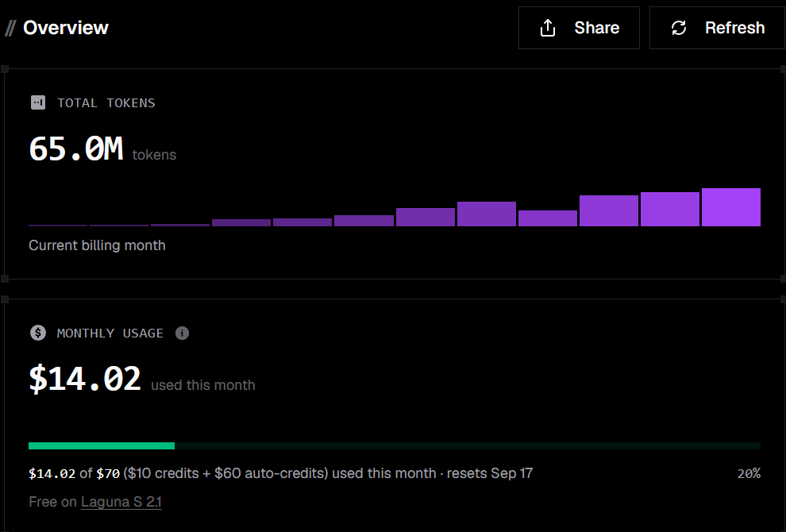The image size is (786, 532).
Task: Select the fifth bar from the right
Action: tap(486, 214)
